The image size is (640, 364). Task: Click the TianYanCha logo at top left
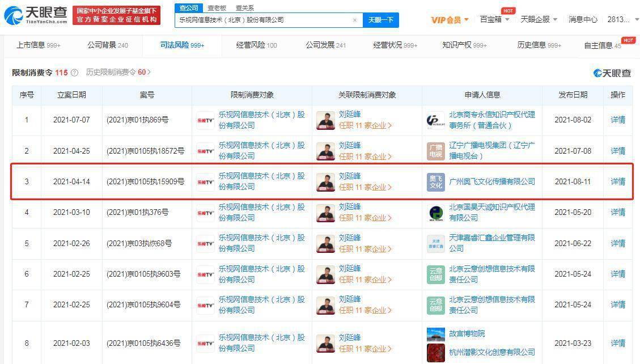point(35,15)
